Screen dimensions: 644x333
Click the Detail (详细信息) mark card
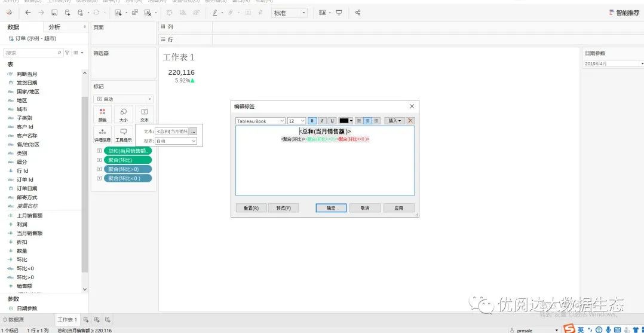pyautogui.click(x=103, y=135)
